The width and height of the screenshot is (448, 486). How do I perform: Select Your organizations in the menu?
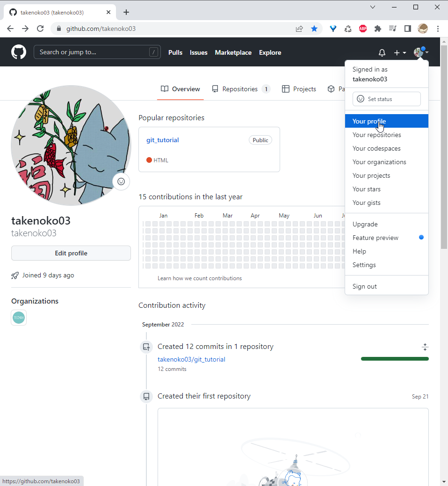click(x=387, y=162)
